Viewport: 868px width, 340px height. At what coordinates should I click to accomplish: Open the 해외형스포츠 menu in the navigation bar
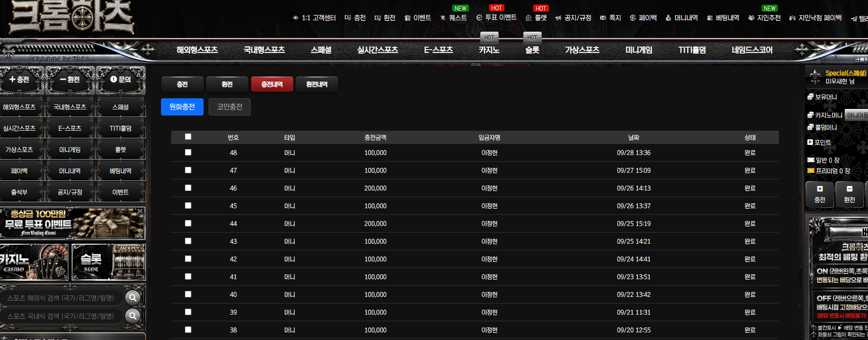tap(197, 50)
